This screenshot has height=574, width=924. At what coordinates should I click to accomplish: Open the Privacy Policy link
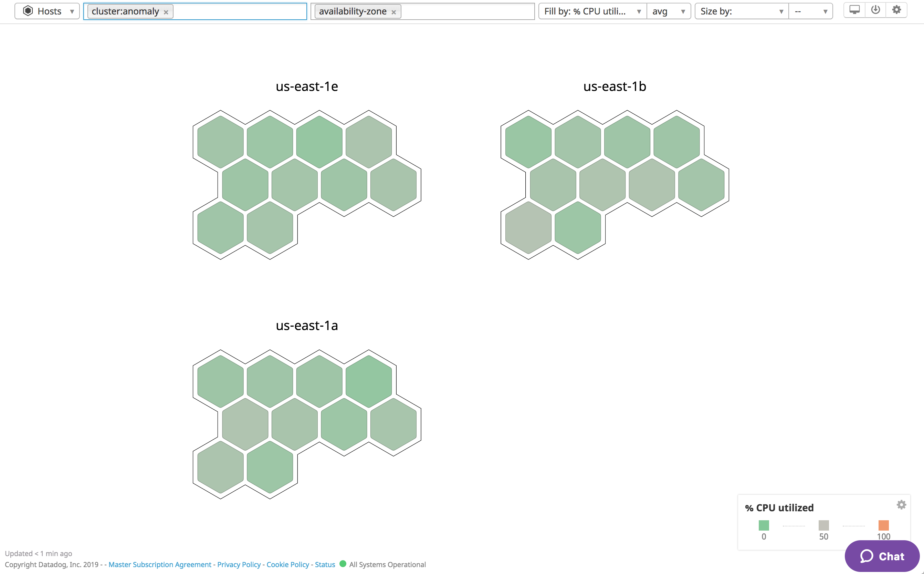point(239,564)
